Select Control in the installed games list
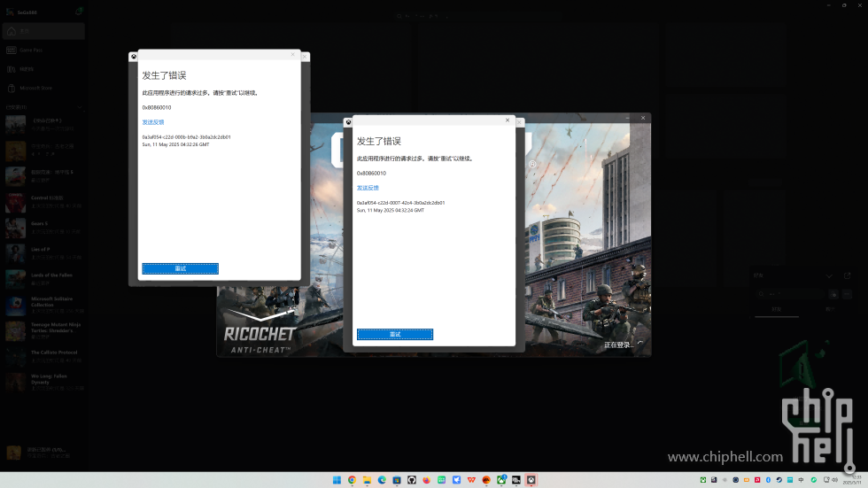This screenshot has height=488, width=868. click(x=43, y=202)
